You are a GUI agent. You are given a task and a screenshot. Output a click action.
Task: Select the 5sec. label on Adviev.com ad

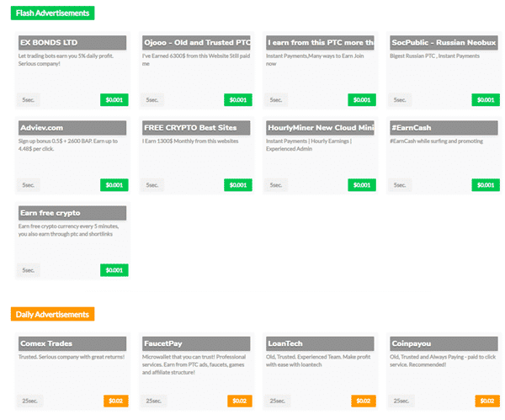pos(29,185)
